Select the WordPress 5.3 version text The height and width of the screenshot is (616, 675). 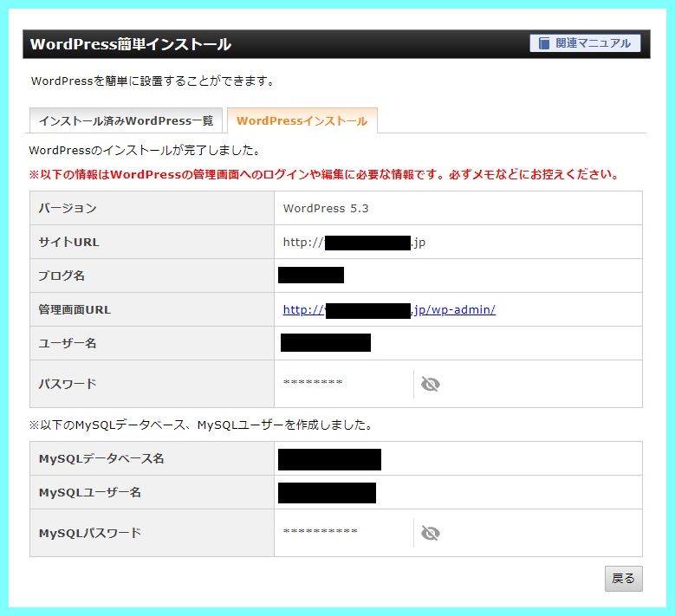(326, 208)
